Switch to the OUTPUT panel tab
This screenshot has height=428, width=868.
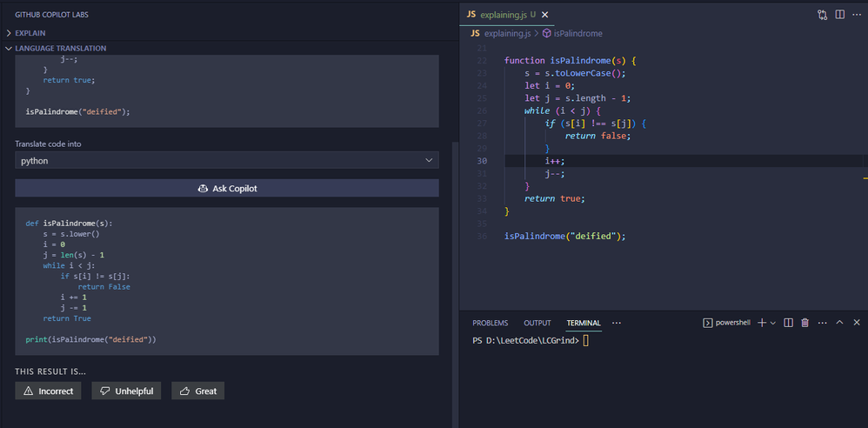click(537, 323)
